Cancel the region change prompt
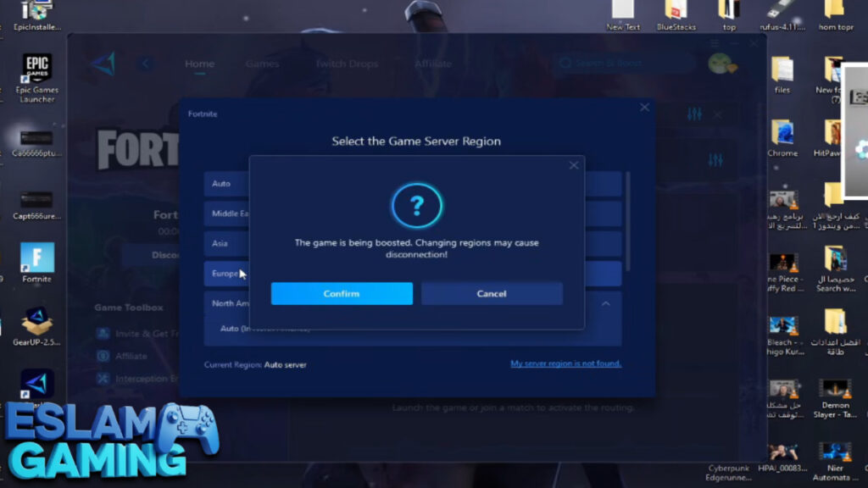Image resolution: width=868 pixels, height=488 pixels. click(x=492, y=294)
